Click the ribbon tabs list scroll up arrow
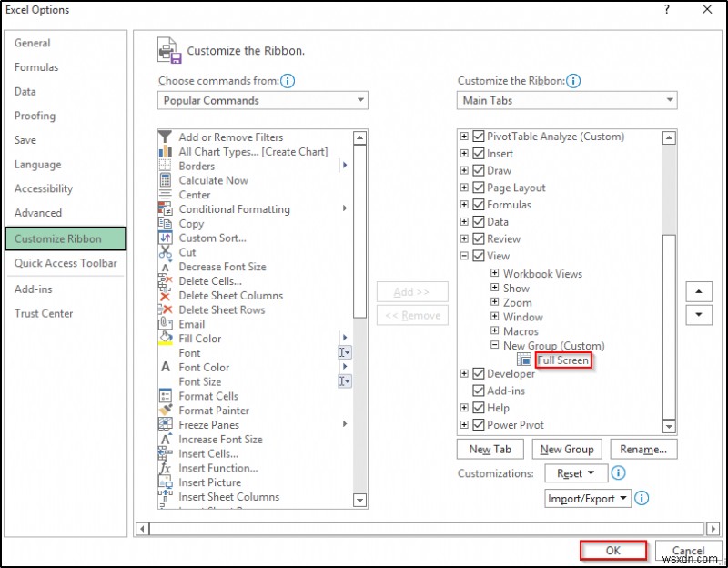Viewport: 728px width, 568px height. [x=669, y=137]
